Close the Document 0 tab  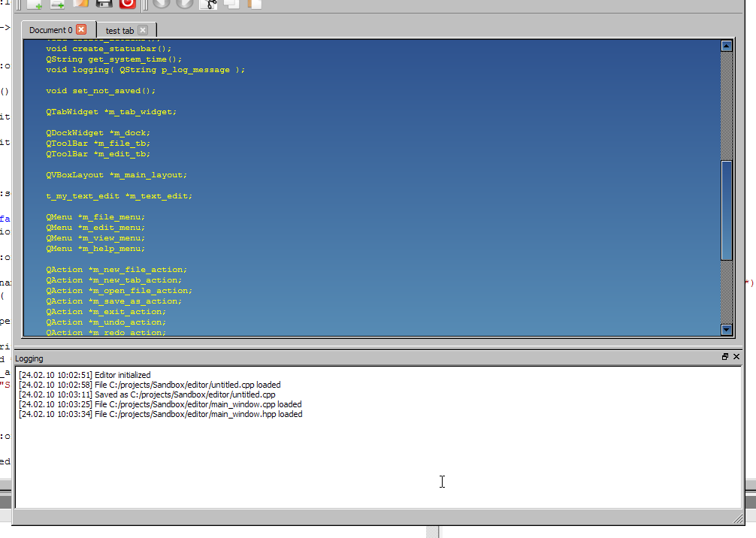(x=81, y=29)
